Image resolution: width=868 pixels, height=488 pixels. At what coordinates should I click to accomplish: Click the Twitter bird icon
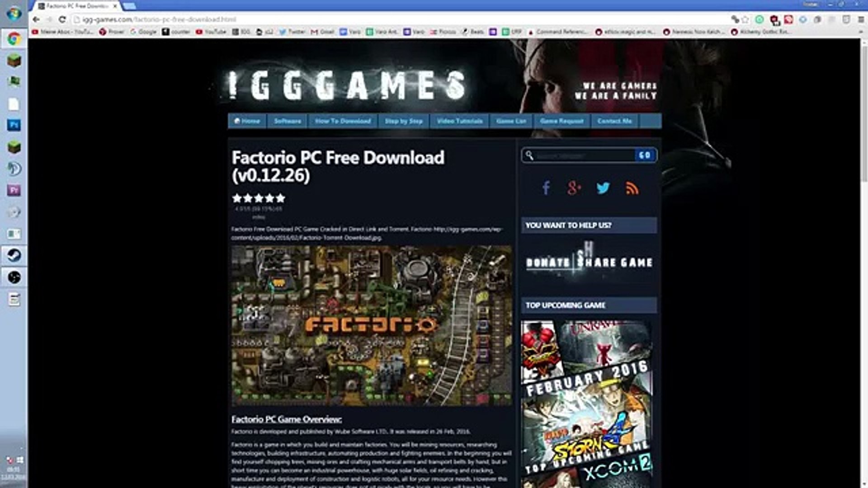pyautogui.click(x=603, y=188)
